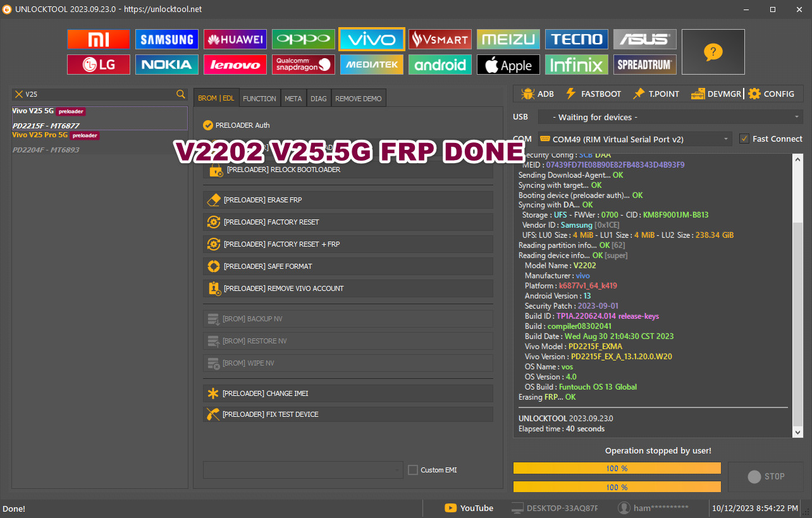The image size is (812, 518).
Task: Clear the V25 search with X icon
Action: [x=18, y=94]
